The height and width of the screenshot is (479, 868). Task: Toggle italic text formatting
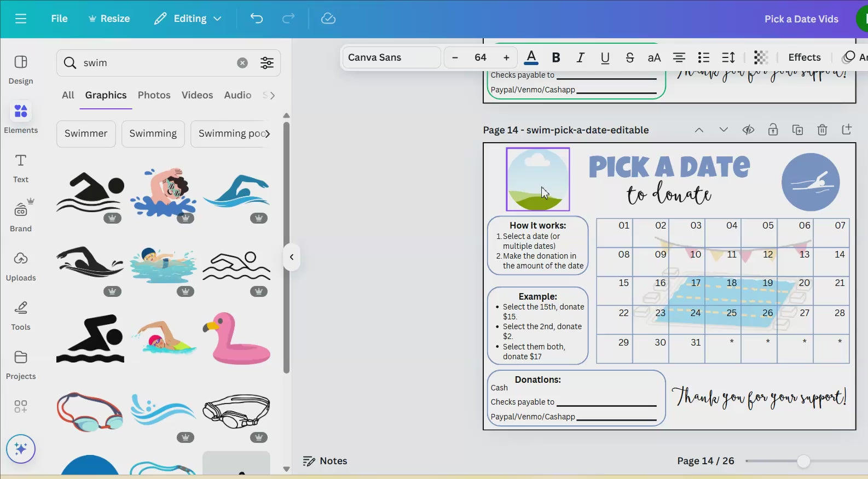(x=580, y=57)
